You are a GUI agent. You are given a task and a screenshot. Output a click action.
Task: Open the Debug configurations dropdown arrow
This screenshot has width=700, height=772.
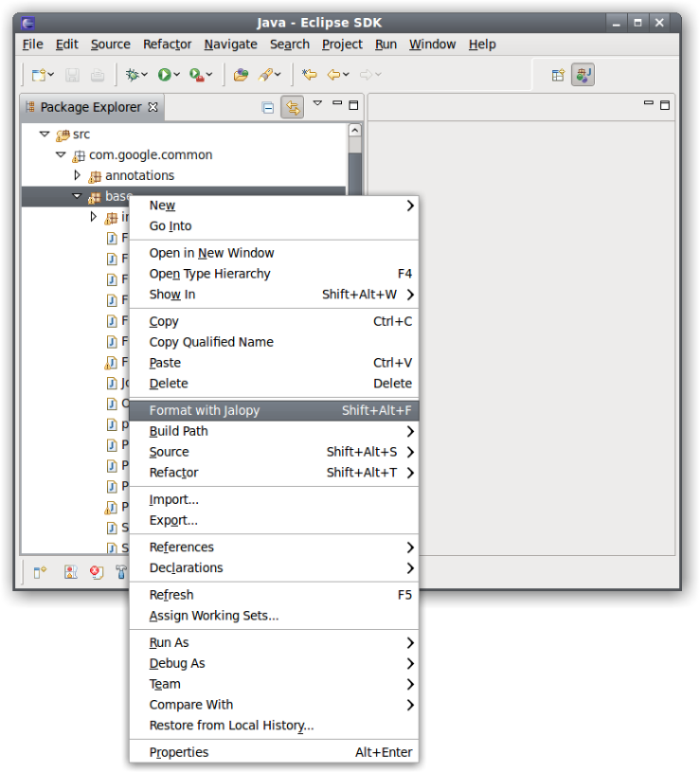pyautogui.click(x=144, y=75)
